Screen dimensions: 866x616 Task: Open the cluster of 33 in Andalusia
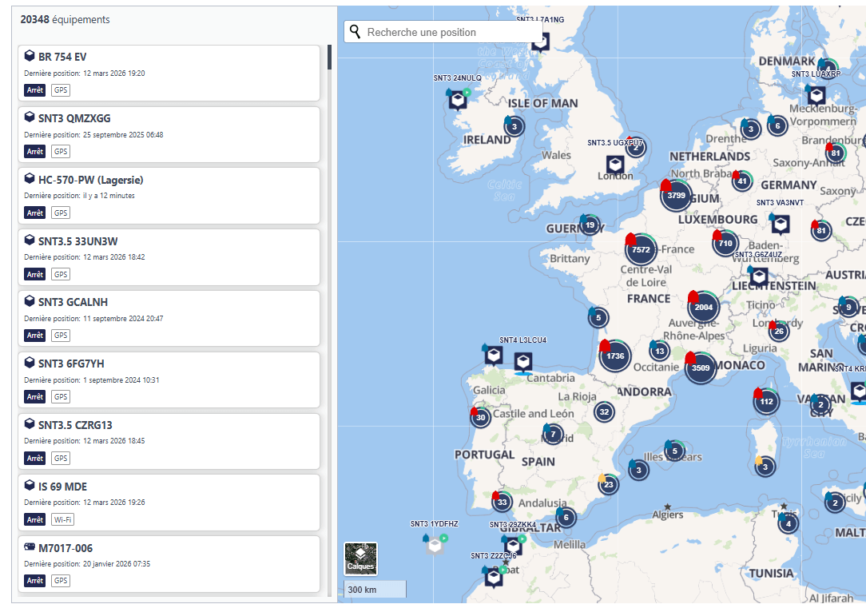[502, 503]
